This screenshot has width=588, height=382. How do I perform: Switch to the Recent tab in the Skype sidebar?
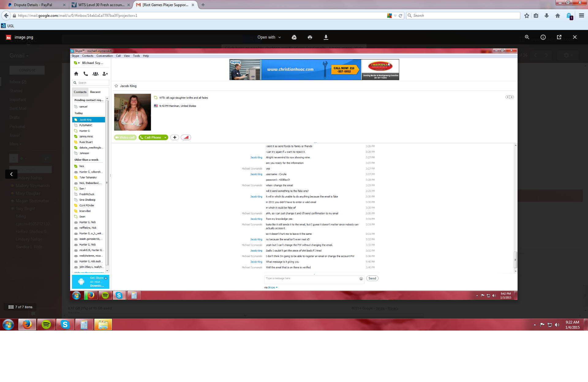(95, 92)
